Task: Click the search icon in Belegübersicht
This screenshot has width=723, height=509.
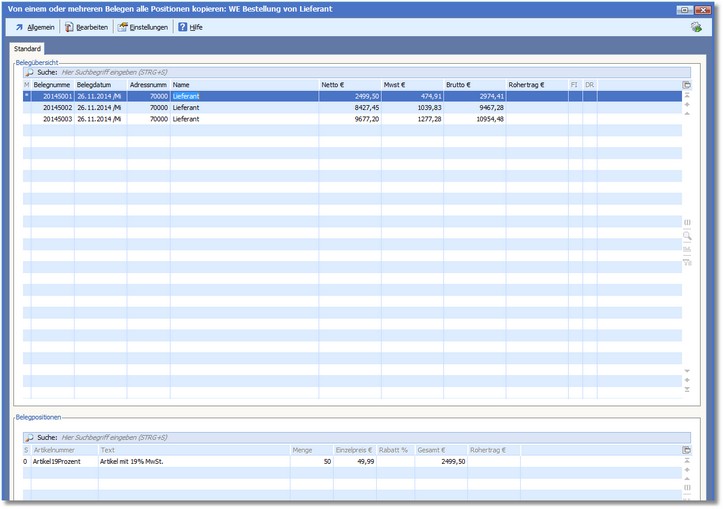Action: point(29,73)
